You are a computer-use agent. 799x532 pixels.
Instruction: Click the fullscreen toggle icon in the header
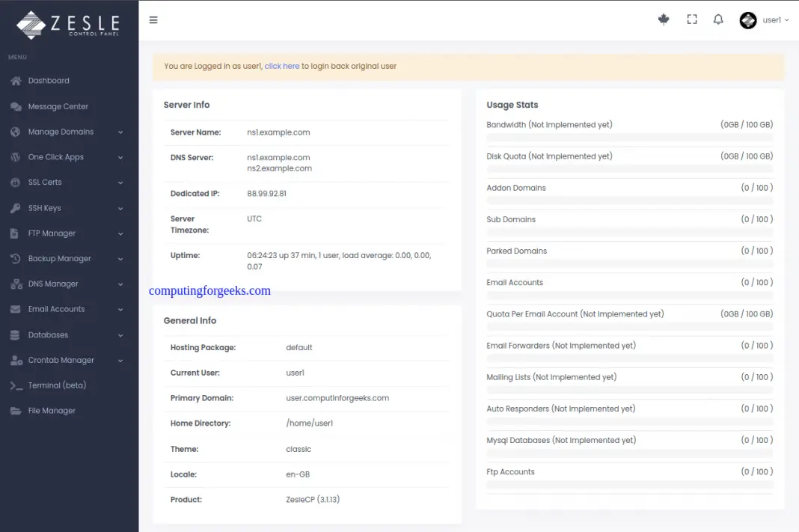pyautogui.click(x=691, y=19)
